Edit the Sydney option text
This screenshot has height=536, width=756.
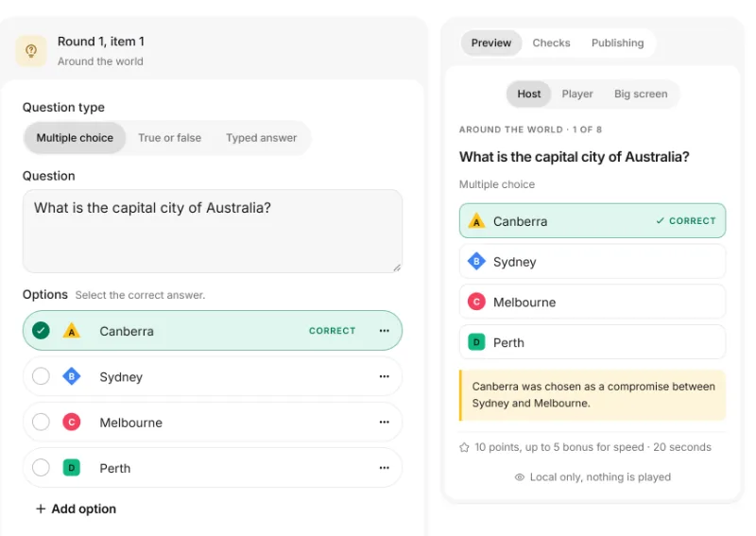[x=121, y=377]
